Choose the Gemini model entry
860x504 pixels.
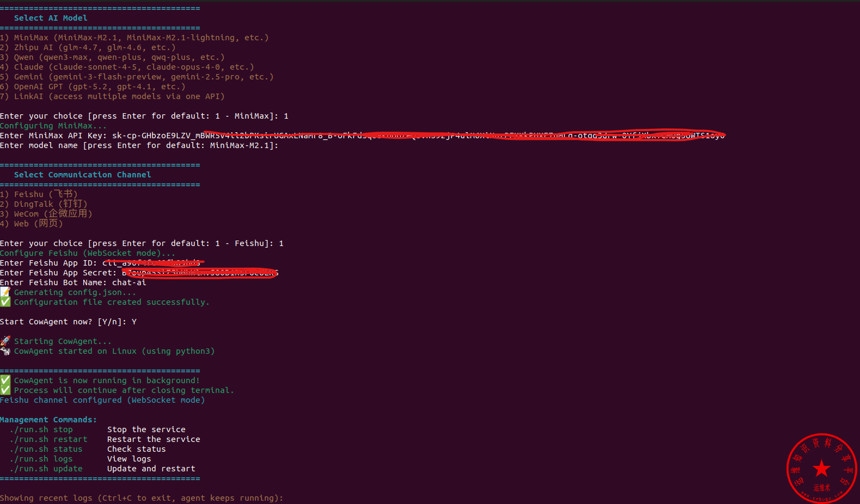(x=137, y=77)
